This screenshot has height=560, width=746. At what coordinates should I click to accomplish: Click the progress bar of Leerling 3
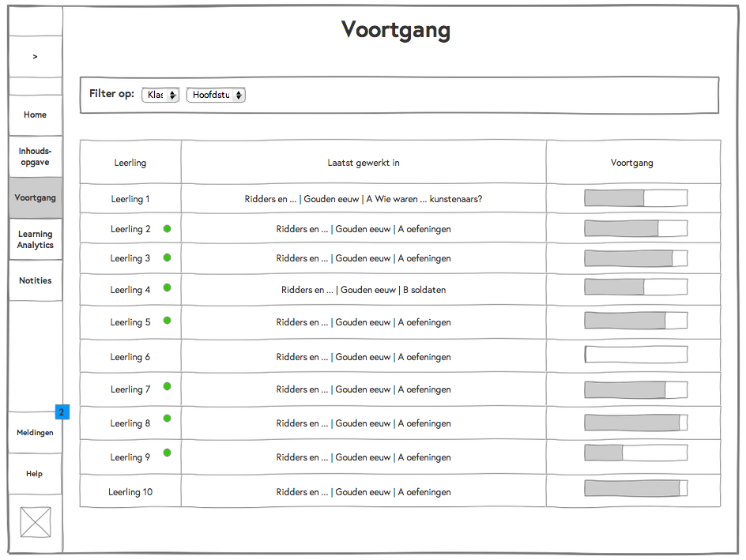pos(636,258)
